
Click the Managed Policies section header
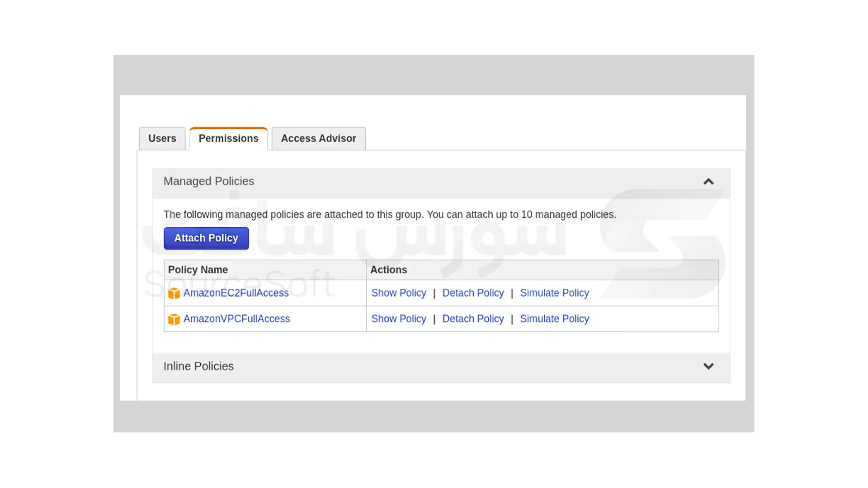point(208,181)
